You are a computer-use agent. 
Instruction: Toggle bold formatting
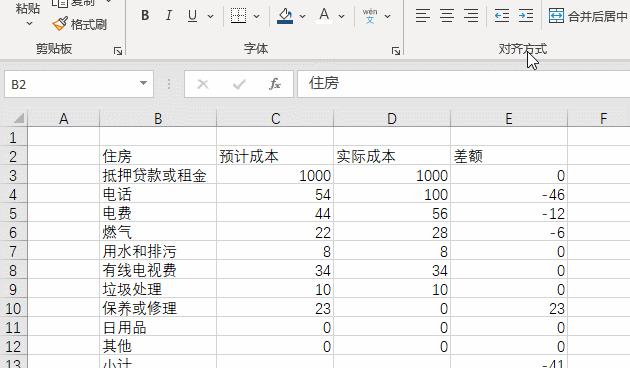pyautogui.click(x=145, y=16)
